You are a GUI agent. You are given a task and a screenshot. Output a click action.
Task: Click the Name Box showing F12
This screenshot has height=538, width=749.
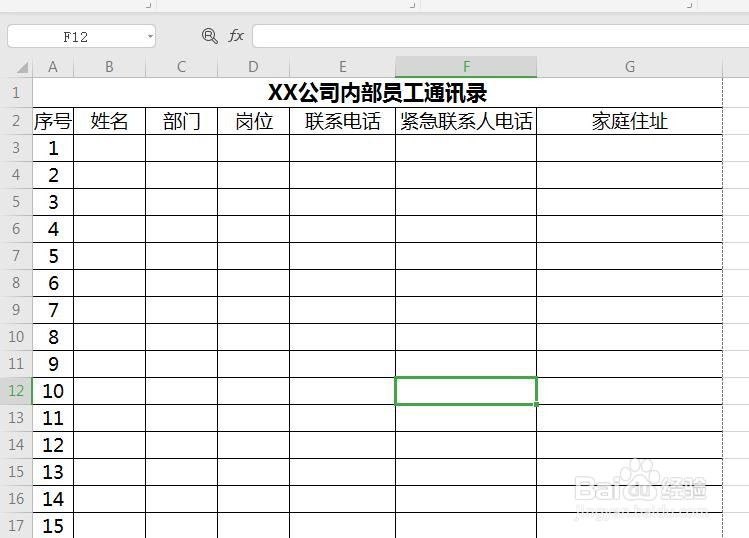point(75,36)
